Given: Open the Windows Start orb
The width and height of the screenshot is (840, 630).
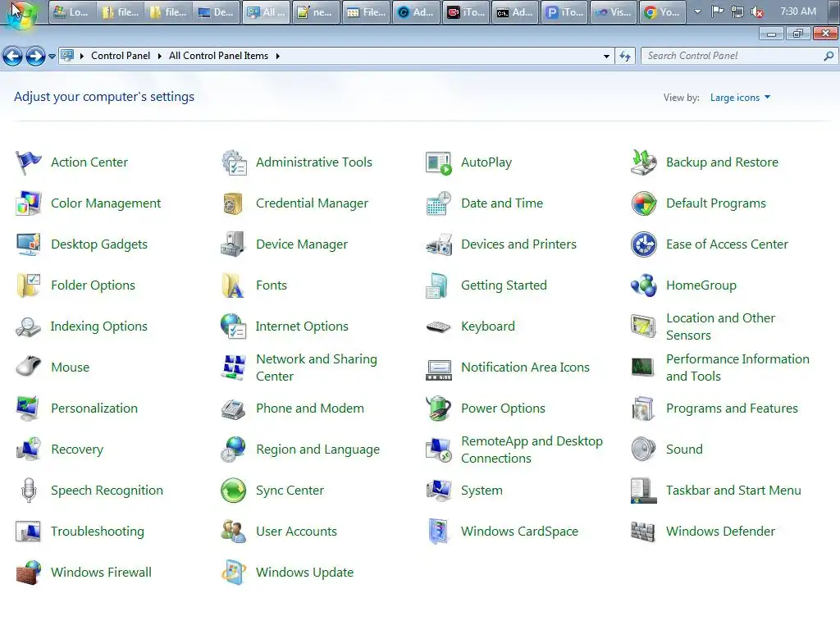Looking at the screenshot, I should pos(21,13).
